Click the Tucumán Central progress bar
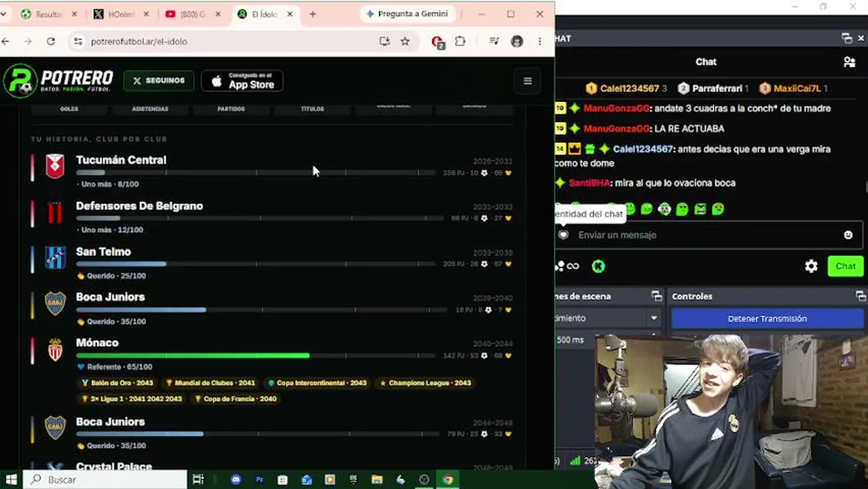This screenshot has width=868, height=489. pos(255,173)
